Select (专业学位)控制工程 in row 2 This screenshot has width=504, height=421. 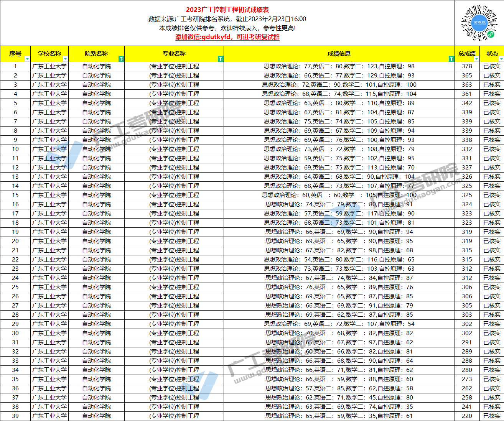174,76
